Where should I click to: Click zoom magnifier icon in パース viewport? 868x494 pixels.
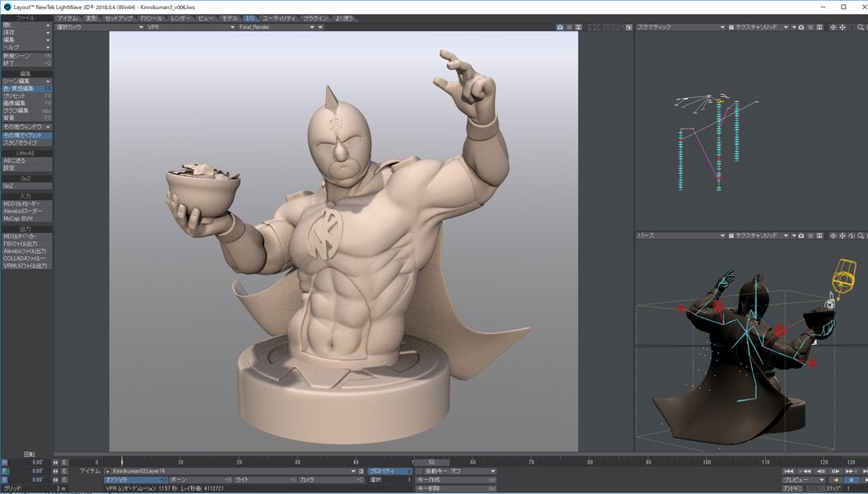861,235
